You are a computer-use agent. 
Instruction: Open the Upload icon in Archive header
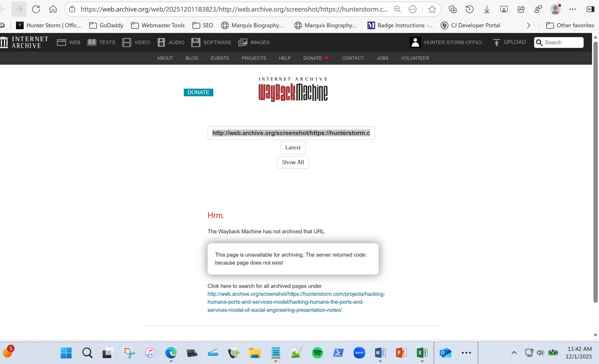[x=497, y=42]
